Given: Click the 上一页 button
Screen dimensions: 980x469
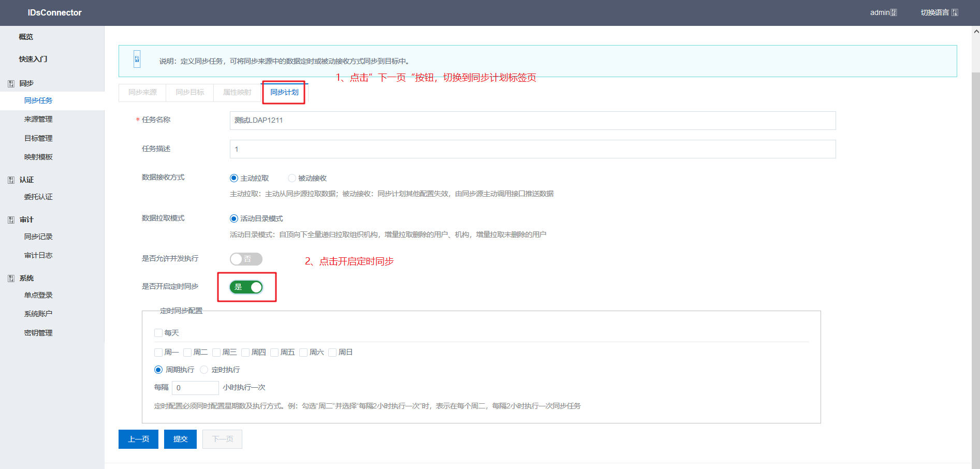Looking at the screenshot, I should [138, 439].
